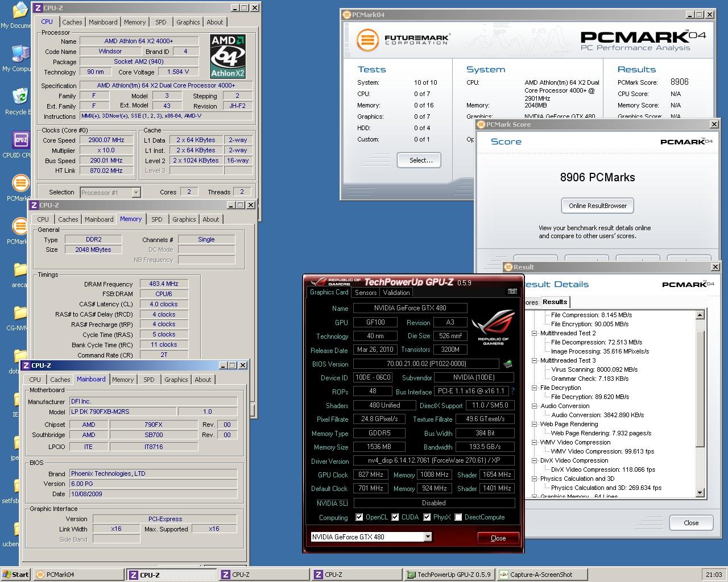The height and width of the screenshot is (582, 728).
Task: Collapse the Physics Calculation and 3D node
Action: (x=535, y=479)
